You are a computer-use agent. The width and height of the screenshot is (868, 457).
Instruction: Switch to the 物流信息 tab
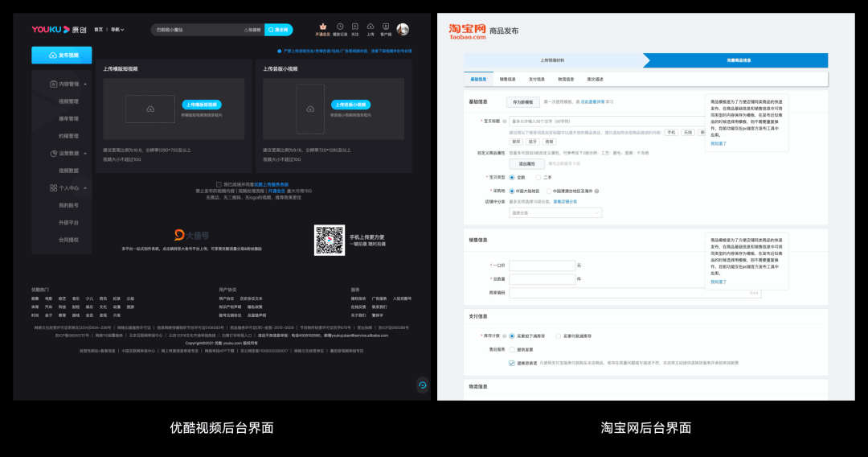point(566,79)
